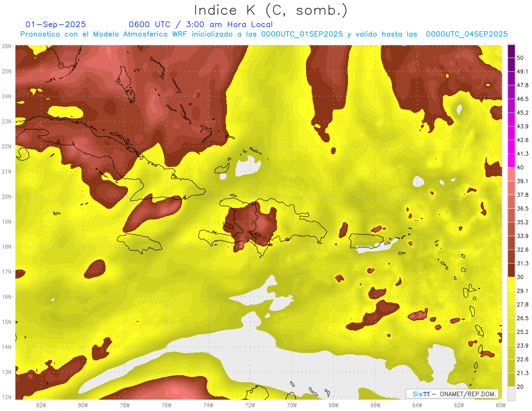The width and height of the screenshot is (532, 411).
Task: Click the 18N latitude label
Action: 7,247
